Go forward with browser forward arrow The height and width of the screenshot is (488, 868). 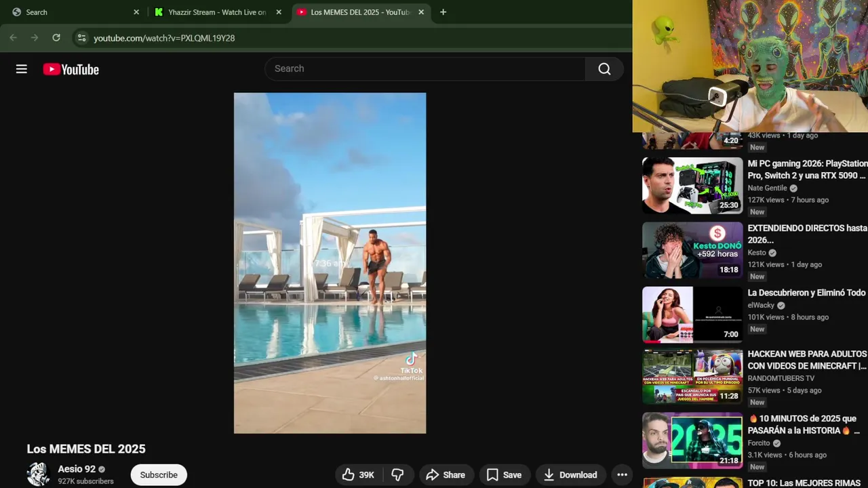coord(35,38)
